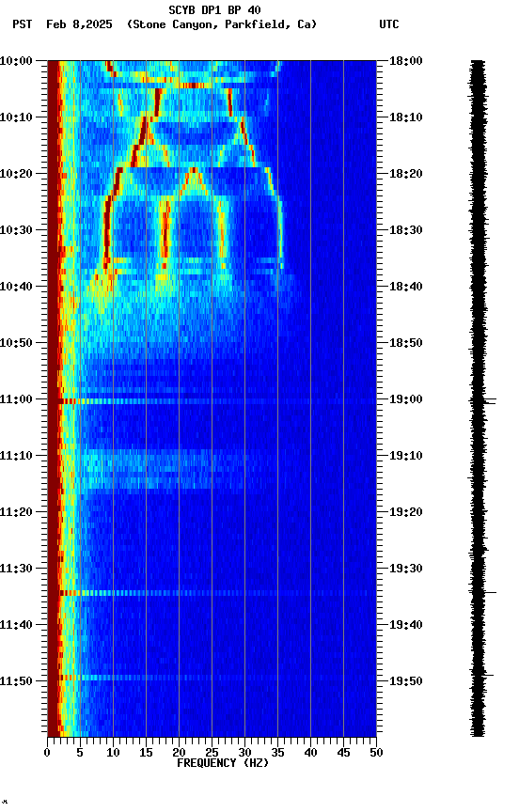This screenshot has height=812, width=519.
Task: Click the PST time label 11:20
Action: click(x=16, y=512)
